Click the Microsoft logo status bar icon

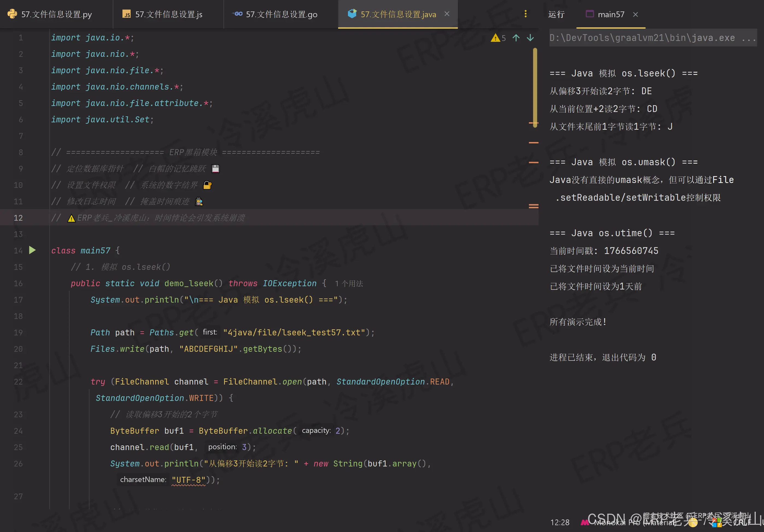coord(717,522)
